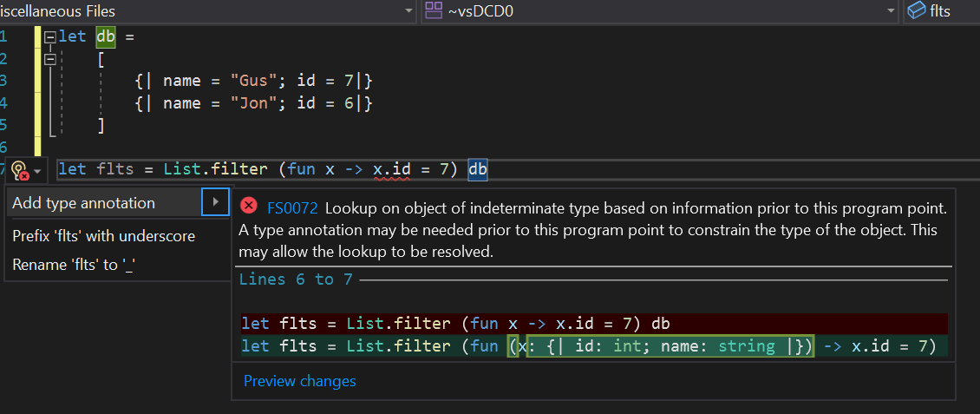
Task: Expand the Add type annotation submenu arrow
Action: 216,202
